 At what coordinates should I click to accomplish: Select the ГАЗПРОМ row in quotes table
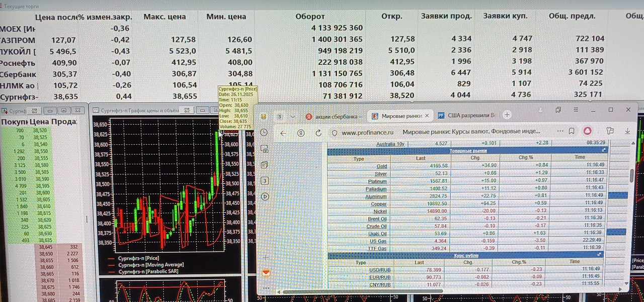pyautogui.click(x=322, y=40)
